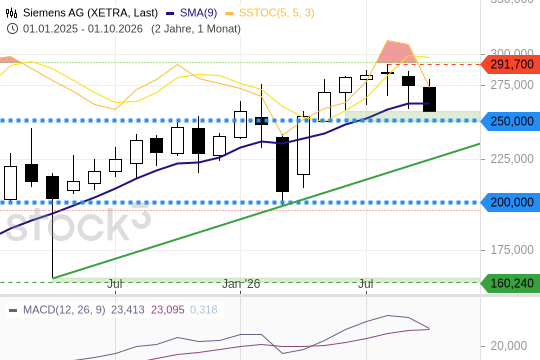Open the 01.01.2025 - 01.10.2026 date range
This screenshot has width=540, height=360.
coord(83,29)
